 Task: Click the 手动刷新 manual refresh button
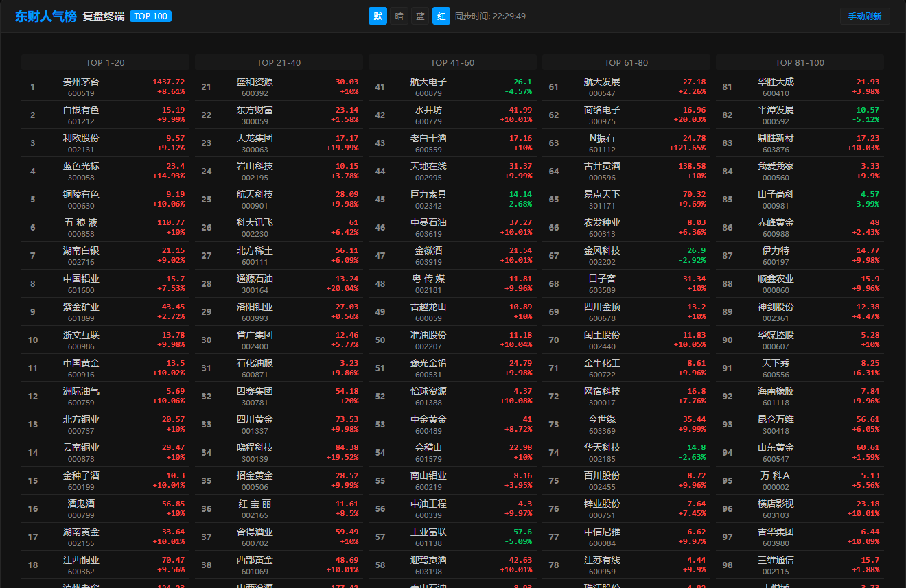pos(864,16)
